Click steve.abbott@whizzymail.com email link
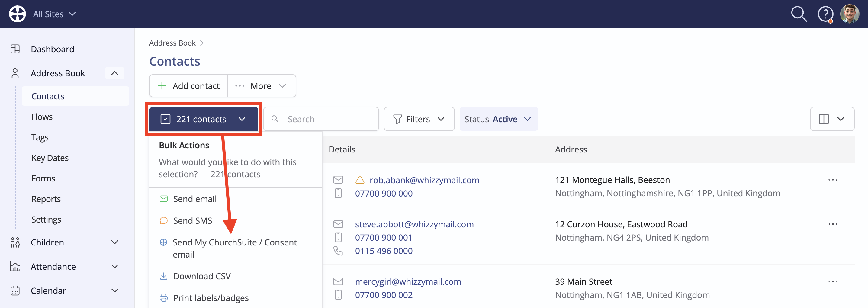The width and height of the screenshot is (868, 308). 414,224
